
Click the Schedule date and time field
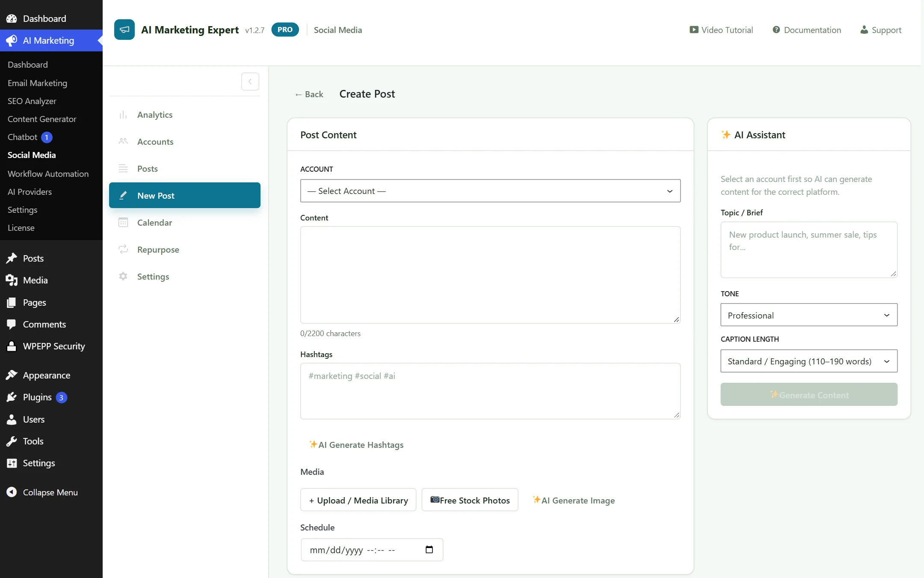click(x=372, y=550)
